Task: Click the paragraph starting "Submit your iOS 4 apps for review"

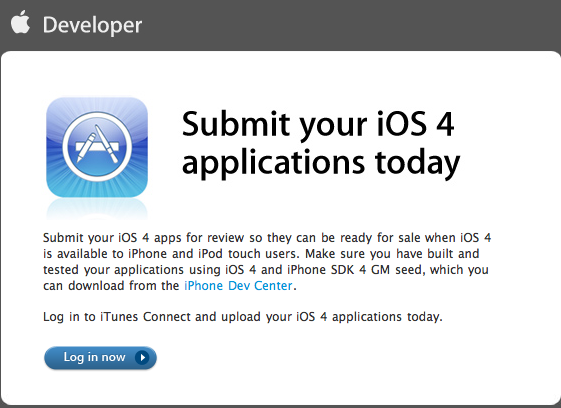Action: 267,262
